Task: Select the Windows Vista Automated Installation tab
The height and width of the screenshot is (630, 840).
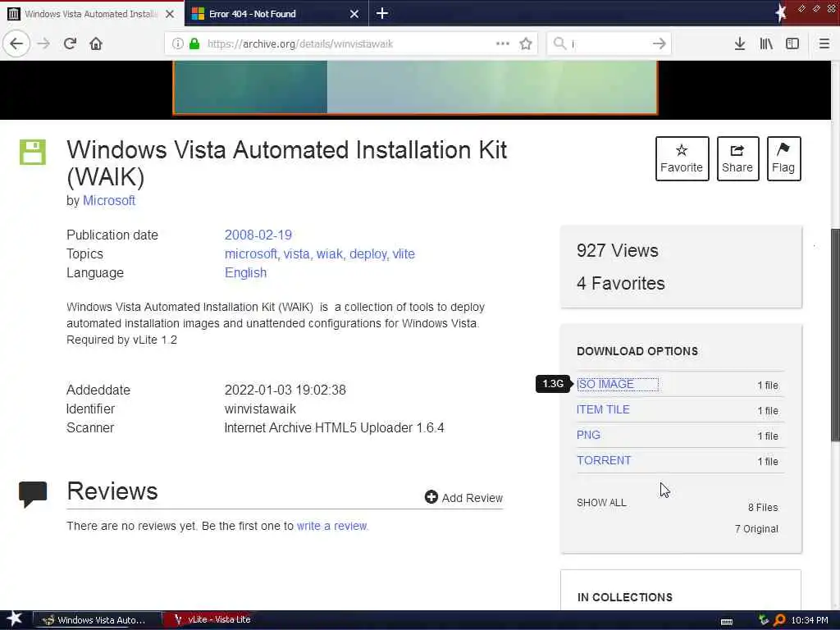Action: point(92,13)
